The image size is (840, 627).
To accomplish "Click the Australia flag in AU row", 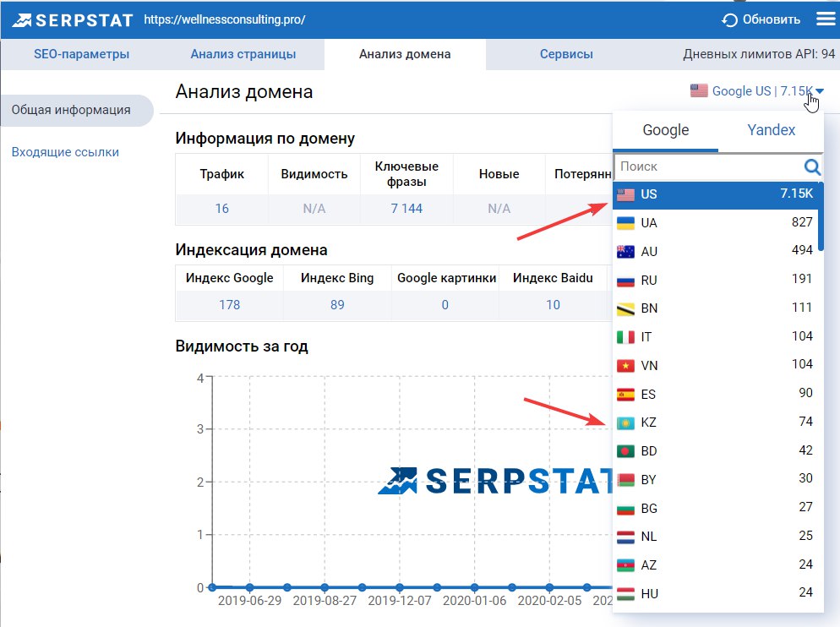I will click(625, 251).
